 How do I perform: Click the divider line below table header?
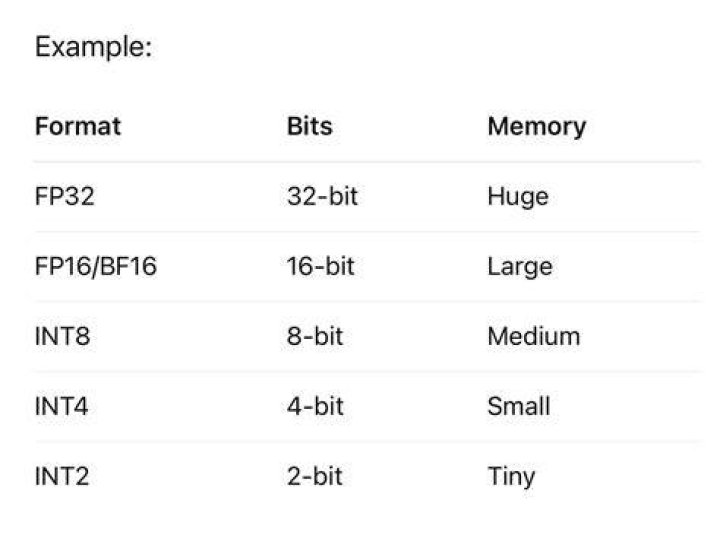pos(367,162)
